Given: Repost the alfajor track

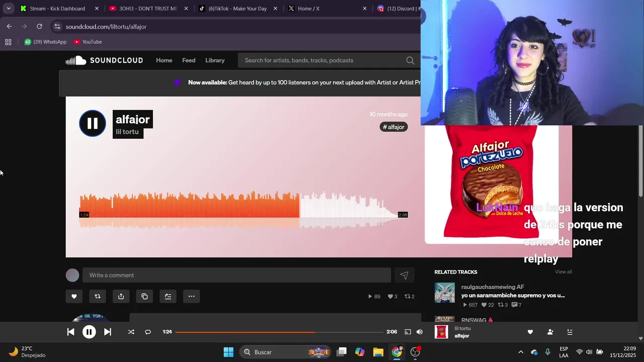Looking at the screenshot, I should (x=98, y=297).
